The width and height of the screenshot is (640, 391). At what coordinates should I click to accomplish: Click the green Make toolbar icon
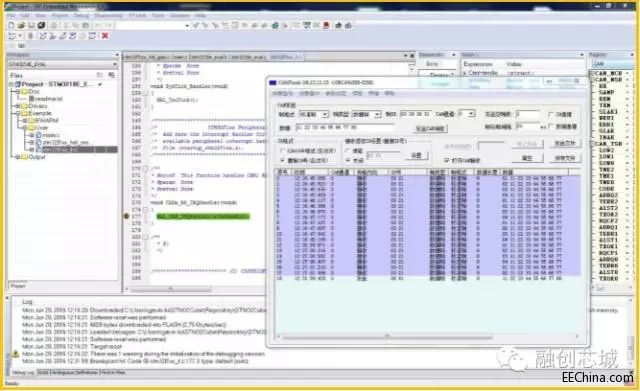(x=275, y=25)
